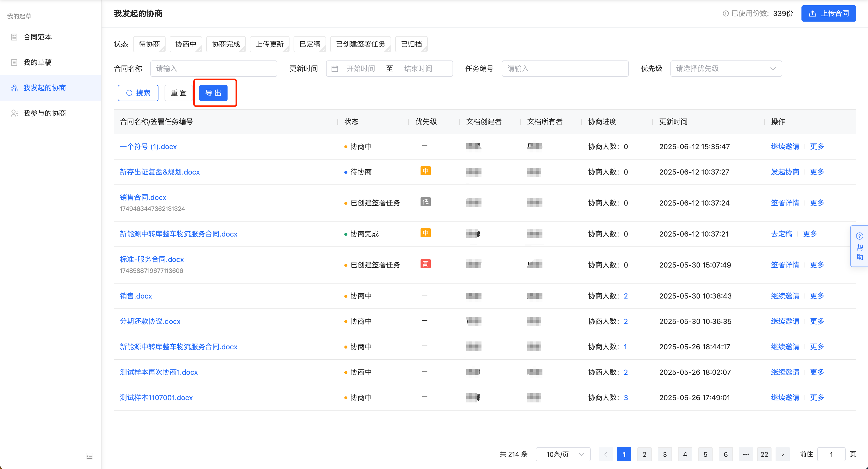Open 更多 menu for 标准-服务合同.docx

click(x=817, y=265)
